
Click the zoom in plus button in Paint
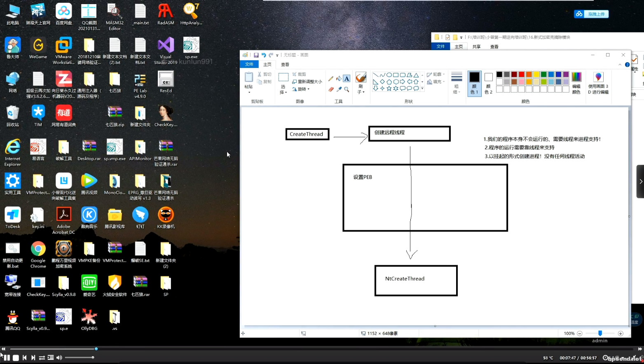coord(621,334)
